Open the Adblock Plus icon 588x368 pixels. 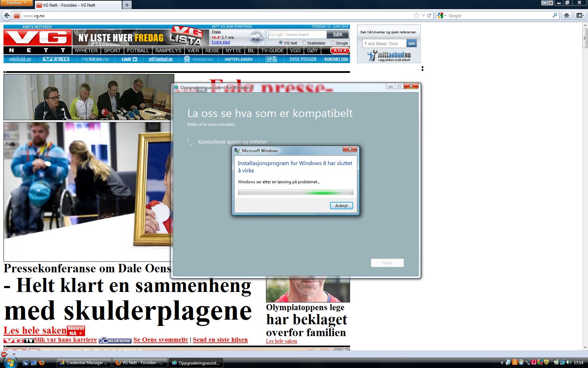click(4, 354)
